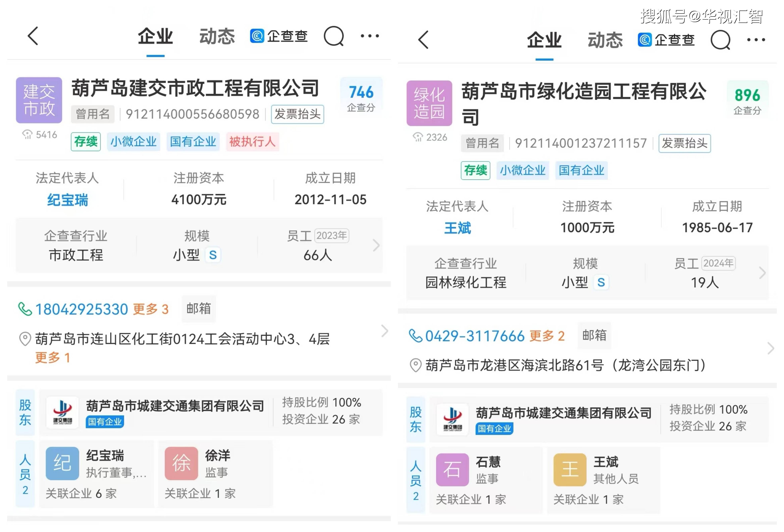Open 896 企查分 score badge
Screen dimensions: 784x532
[x=748, y=101]
